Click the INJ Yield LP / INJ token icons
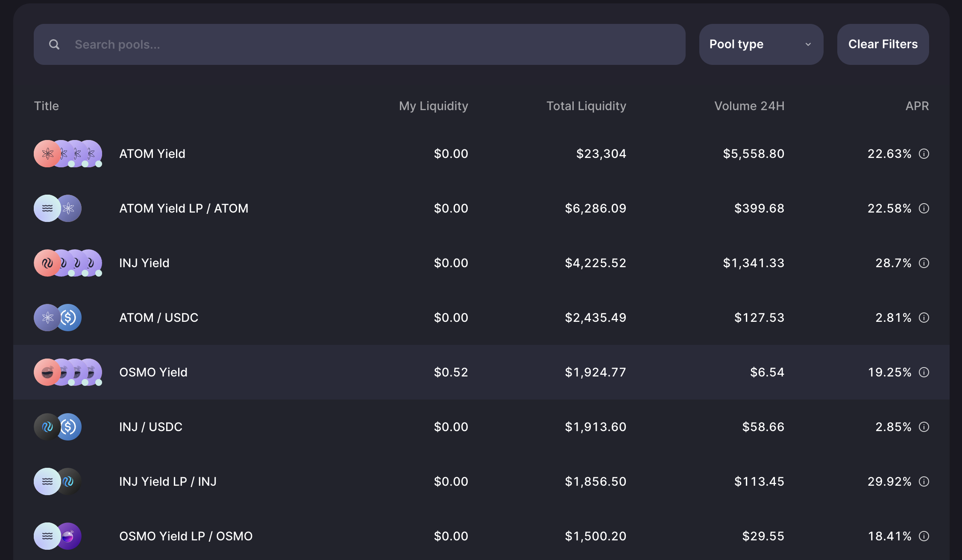This screenshot has width=962, height=560. coord(58,481)
